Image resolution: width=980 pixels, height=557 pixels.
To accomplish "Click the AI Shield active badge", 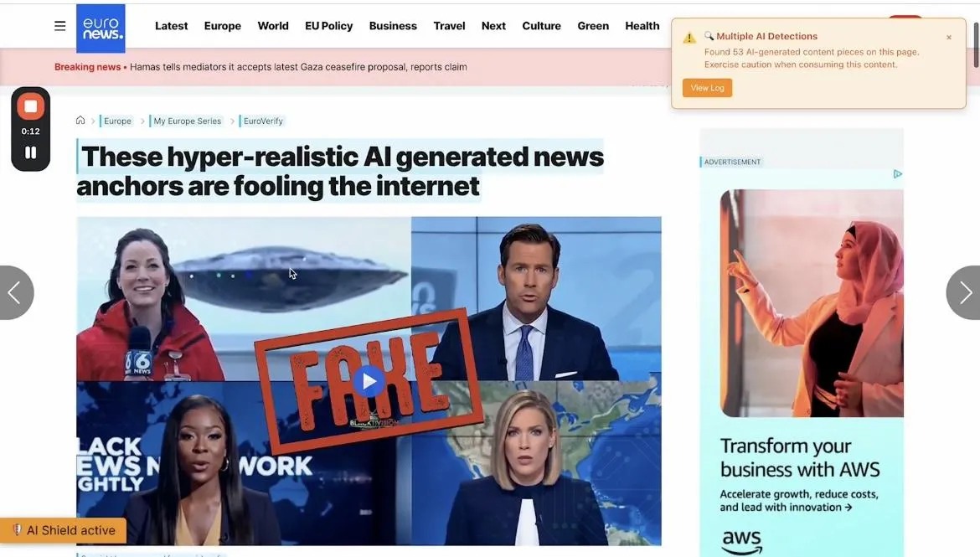I will coord(63,530).
